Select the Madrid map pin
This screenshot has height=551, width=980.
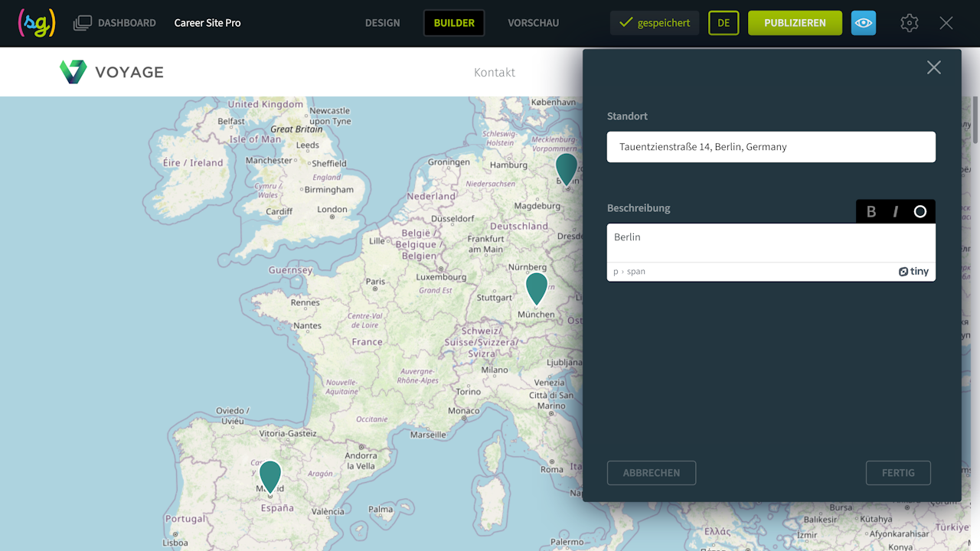click(x=270, y=475)
